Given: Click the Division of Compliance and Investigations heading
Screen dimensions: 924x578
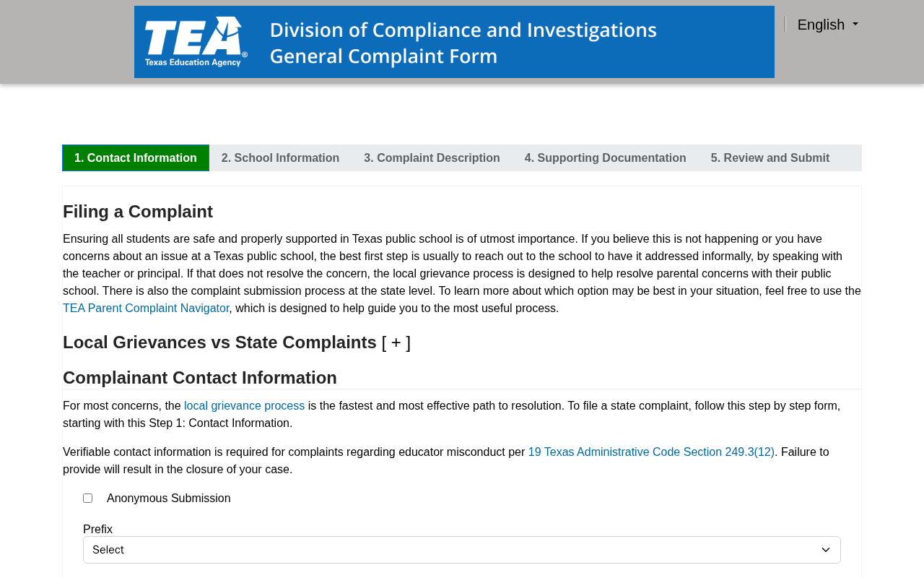Looking at the screenshot, I should pyautogui.click(x=463, y=30).
